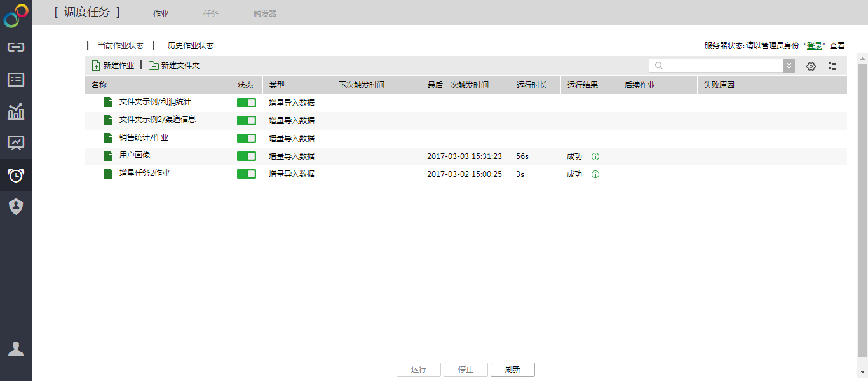Click the vertical scrollbar down arrow
The image size is (868, 381).
click(862, 372)
